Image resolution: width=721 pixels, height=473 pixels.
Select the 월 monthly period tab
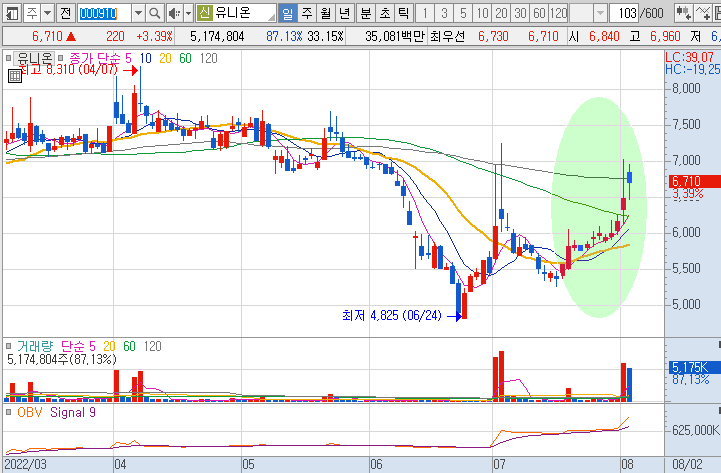326,13
